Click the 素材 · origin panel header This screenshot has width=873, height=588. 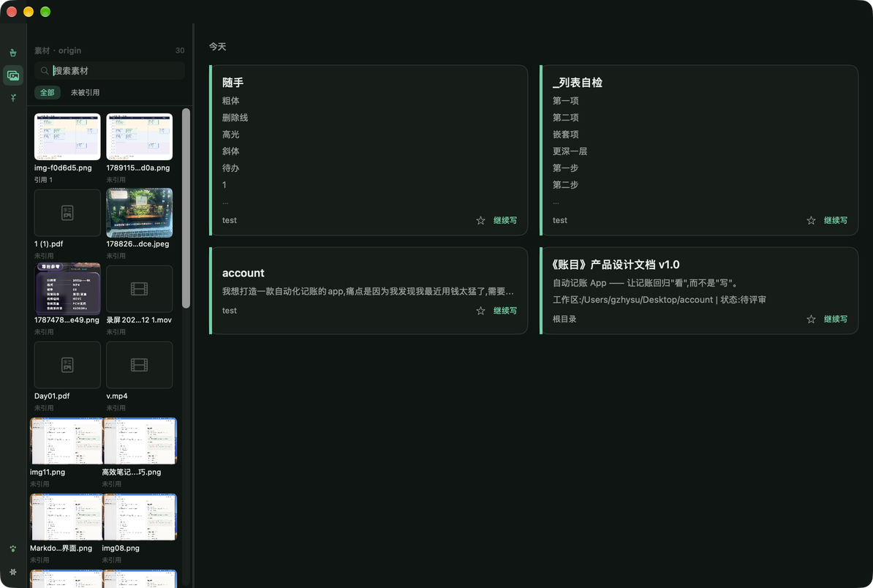[58, 50]
